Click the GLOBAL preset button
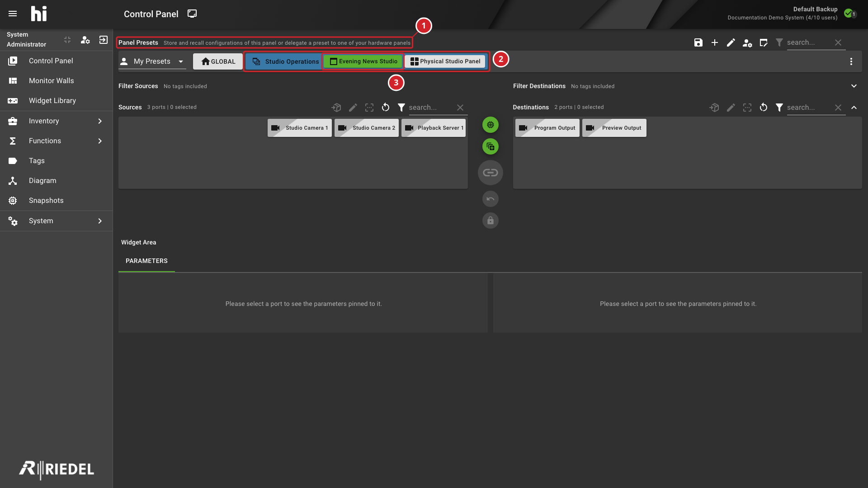Viewport: 868px width, 488px height. (x=218, y=61)
